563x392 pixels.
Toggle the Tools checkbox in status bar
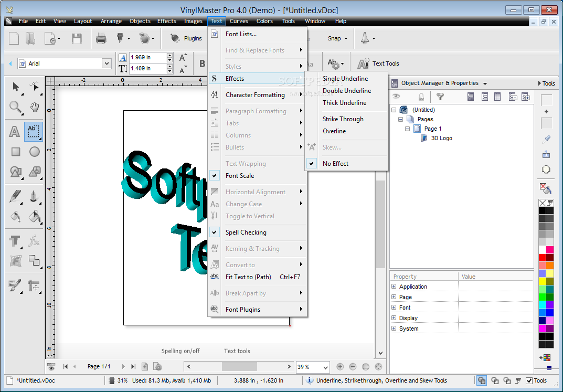coord(529,380)
